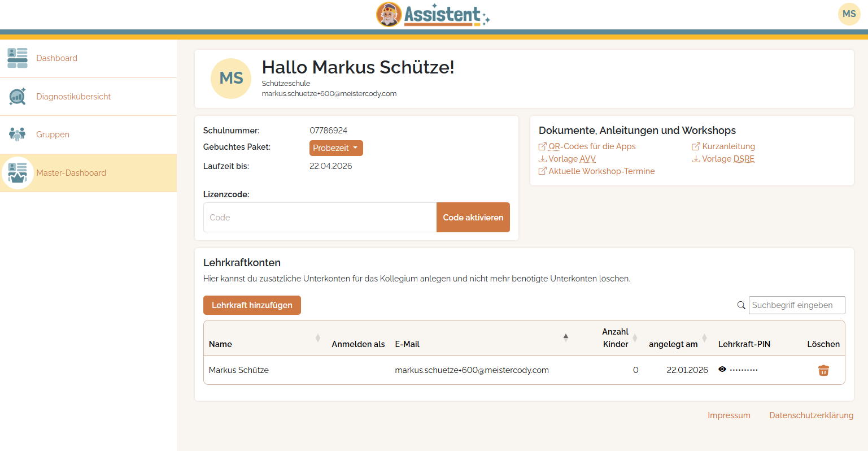The image size is (868, 451).
Task: Click the Master-Dashboard crown icon
Action: 18,173
